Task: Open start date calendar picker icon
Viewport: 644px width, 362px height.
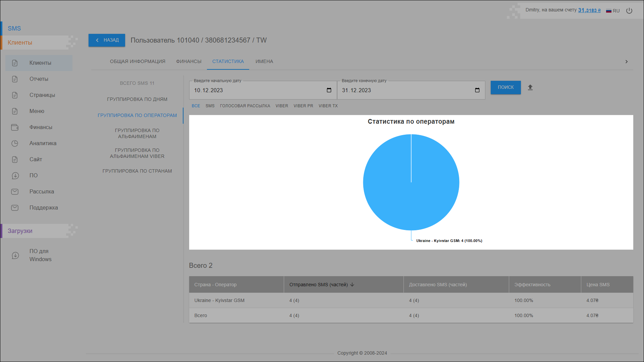Action: coord(329,90)
